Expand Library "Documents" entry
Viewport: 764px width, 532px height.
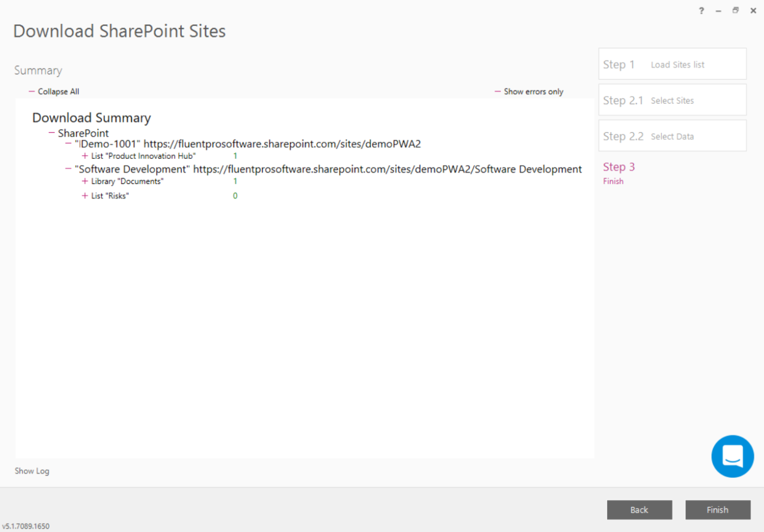coord(85,181)
